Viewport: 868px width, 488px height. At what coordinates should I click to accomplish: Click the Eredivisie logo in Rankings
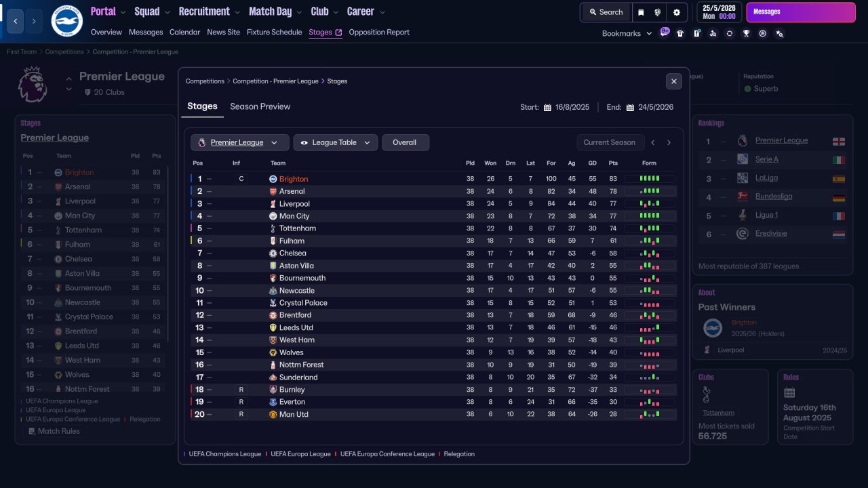tap(743, 234)
